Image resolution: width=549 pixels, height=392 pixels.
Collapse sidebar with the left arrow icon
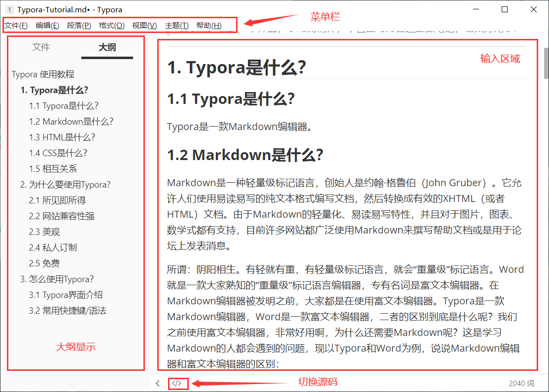coord(158,383)
